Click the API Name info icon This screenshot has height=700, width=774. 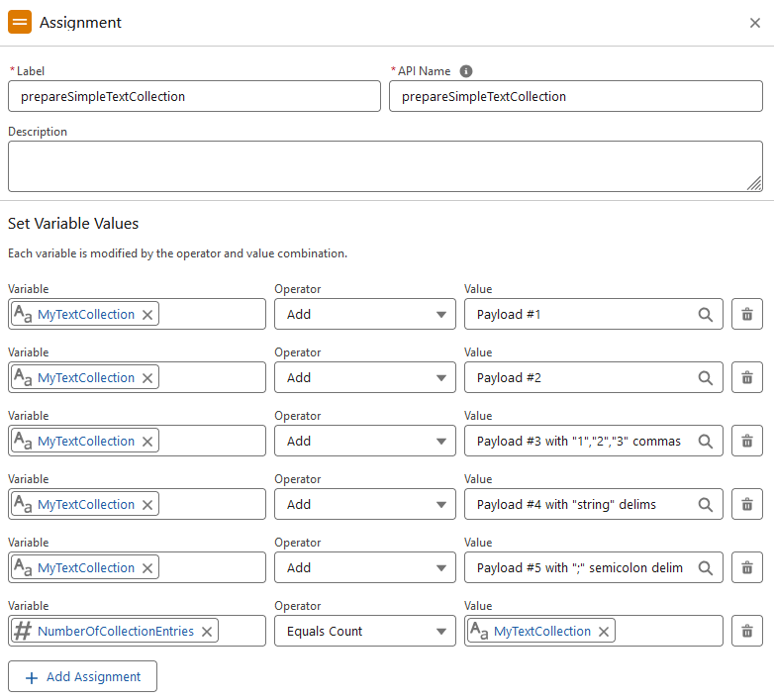(x=466, y=71)
